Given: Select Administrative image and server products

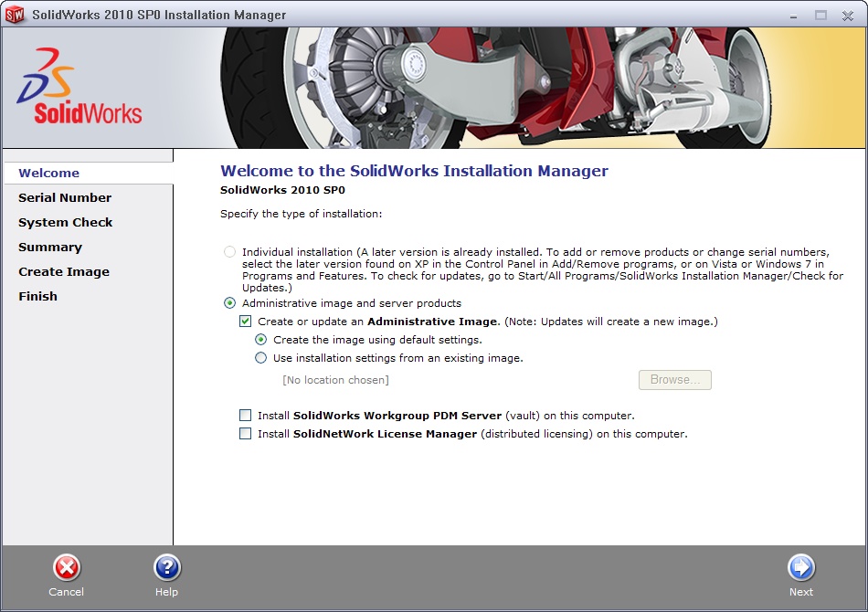Looking at the screenshot, I should pos(229,303).
